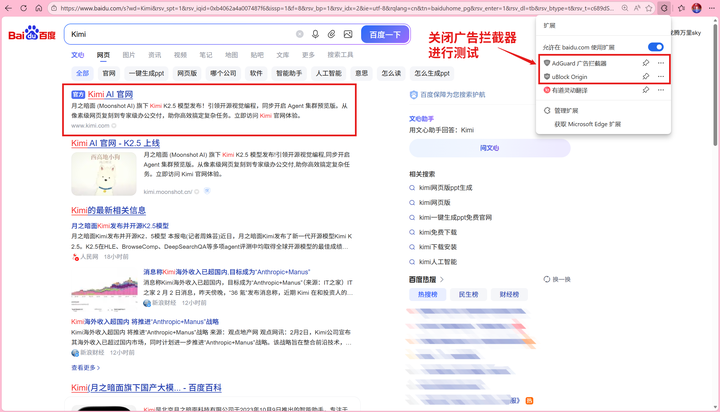This screenshot has width=720, height=412.
Task: Open the 搜索工具 options
Action: (340, 55)
